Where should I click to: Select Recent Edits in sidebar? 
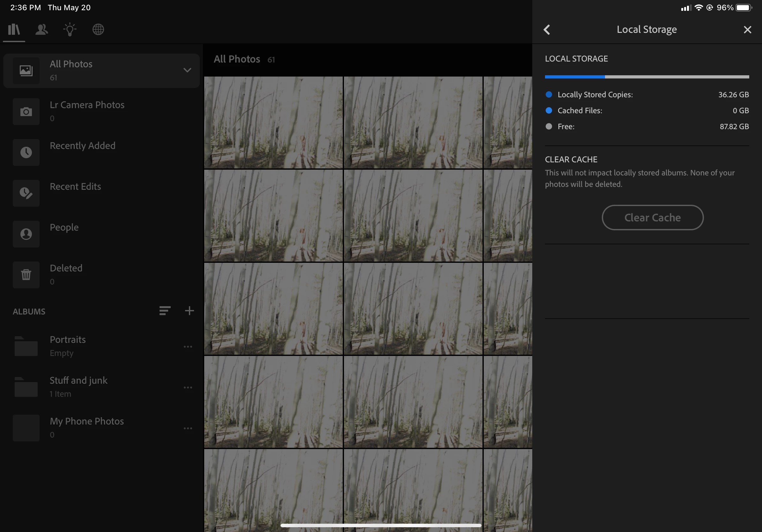pos(75,187)
